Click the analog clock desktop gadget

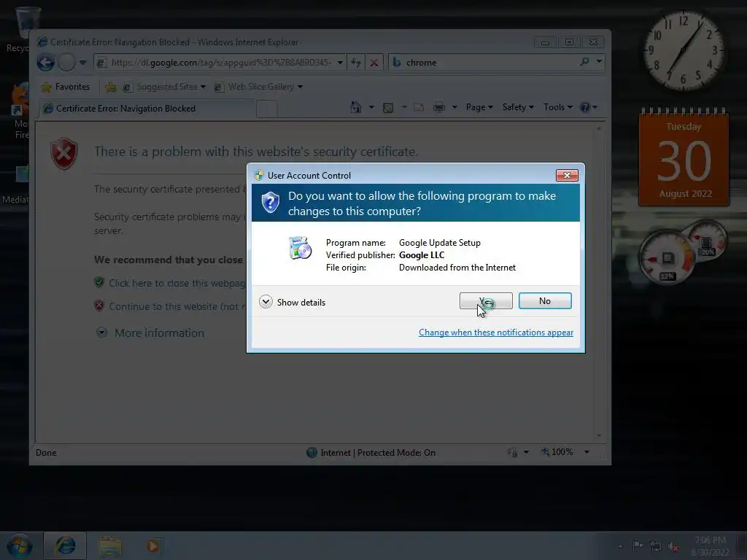684,50
